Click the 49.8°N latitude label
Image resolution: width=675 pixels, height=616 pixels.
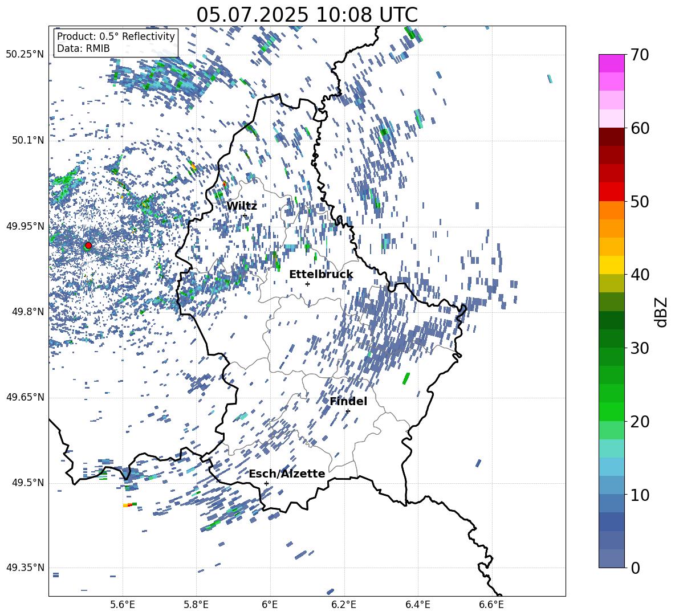point(28,312)
